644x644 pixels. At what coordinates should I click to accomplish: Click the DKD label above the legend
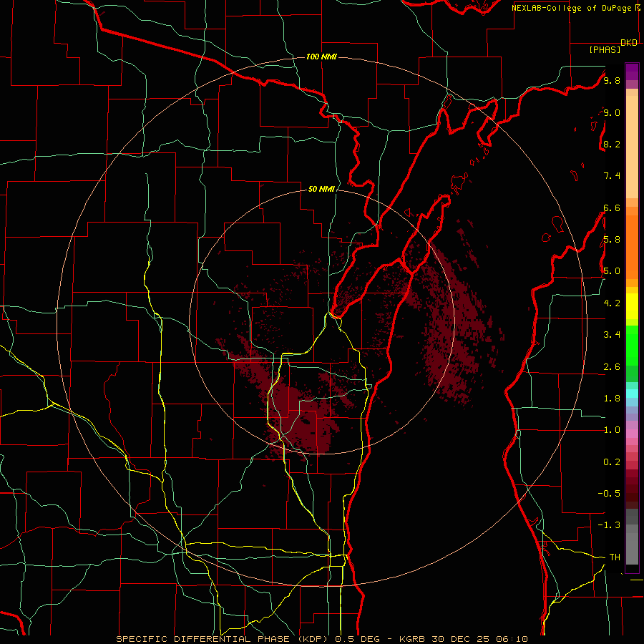pyautogui.click(x=629, y=43)
